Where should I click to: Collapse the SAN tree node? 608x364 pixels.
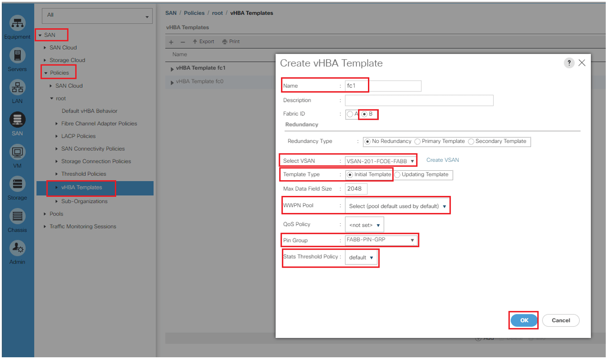click(40, 35)
